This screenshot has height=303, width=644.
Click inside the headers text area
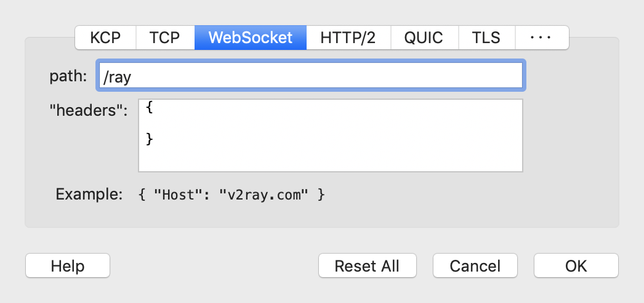pyautogui.click(x=331, y=135)
